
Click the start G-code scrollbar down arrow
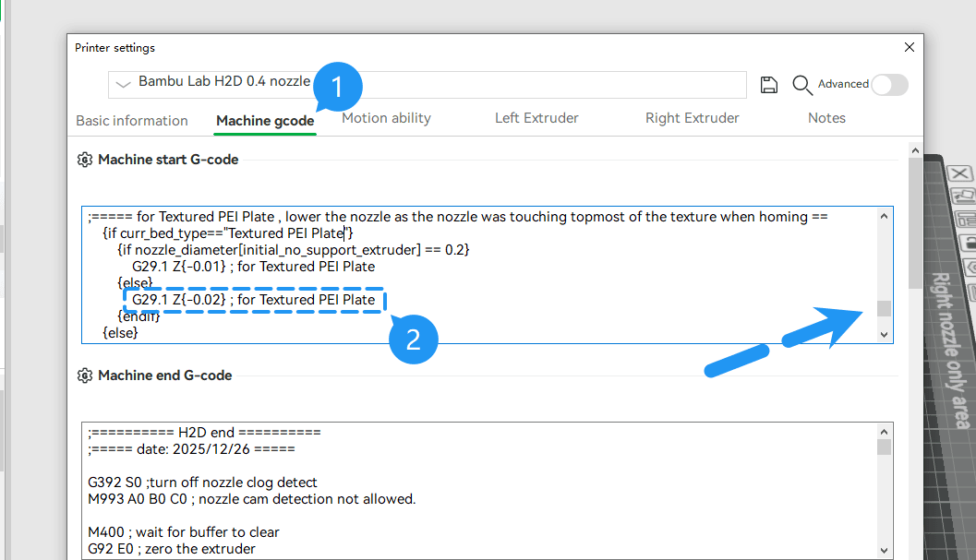pos(884,335)
